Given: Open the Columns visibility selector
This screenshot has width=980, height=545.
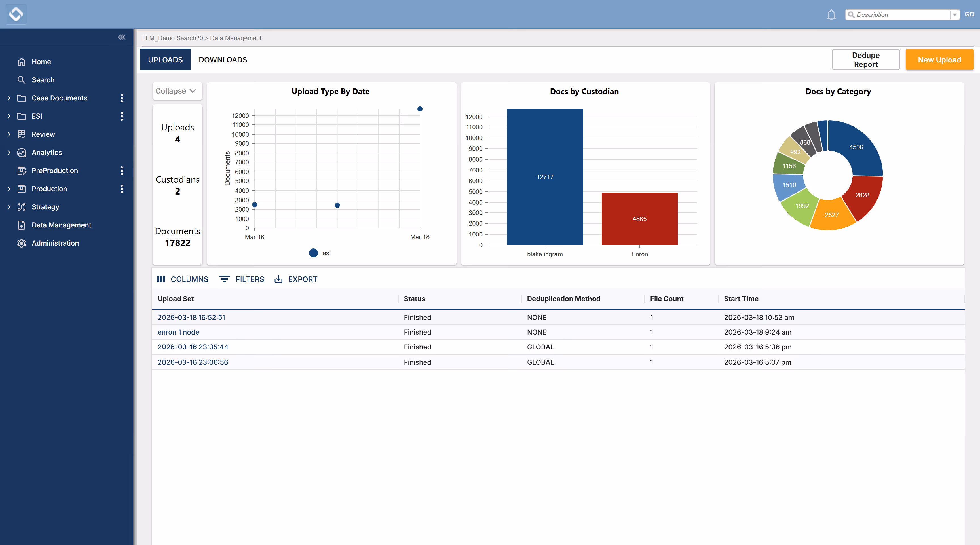Looking at the screenshot, I should [x=183, y=279].
